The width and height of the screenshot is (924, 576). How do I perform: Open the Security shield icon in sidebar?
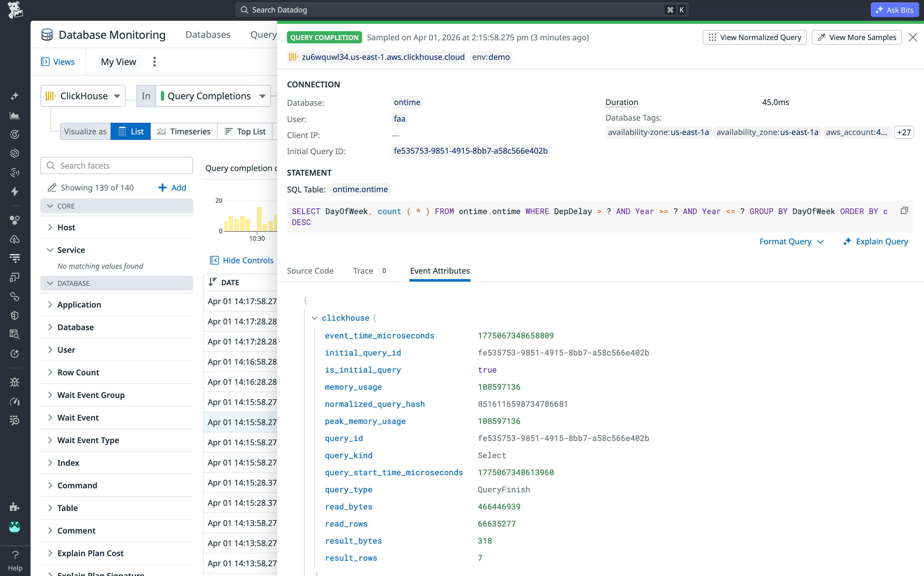[15, 315]
